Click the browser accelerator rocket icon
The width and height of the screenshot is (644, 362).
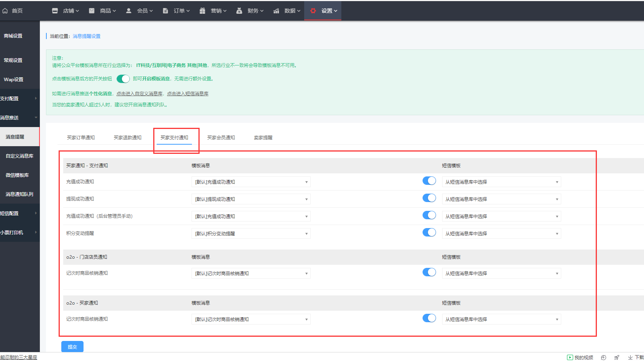pyautogui.click(x=617, y=357)
